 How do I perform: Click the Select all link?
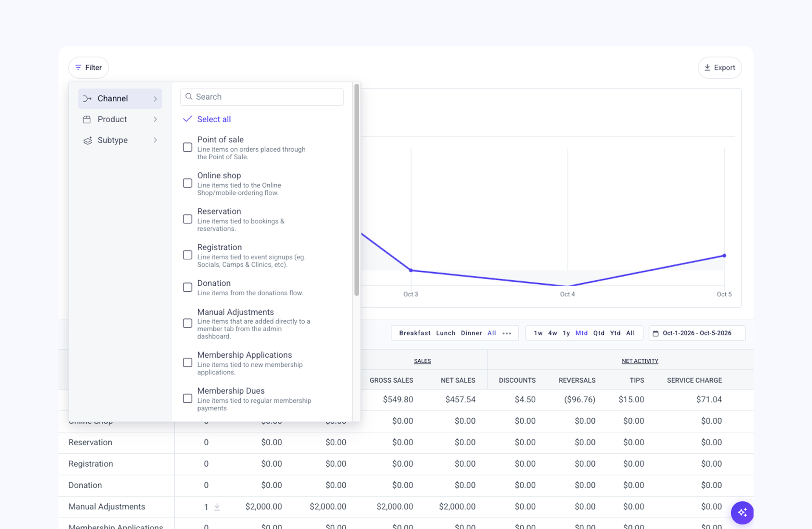point(214,119)
